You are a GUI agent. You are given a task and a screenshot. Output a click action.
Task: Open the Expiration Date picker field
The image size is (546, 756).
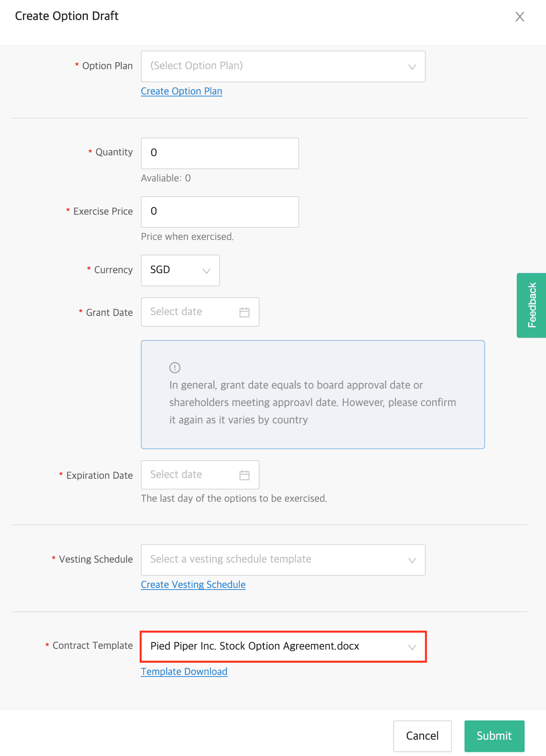click(x=200, y=475)
